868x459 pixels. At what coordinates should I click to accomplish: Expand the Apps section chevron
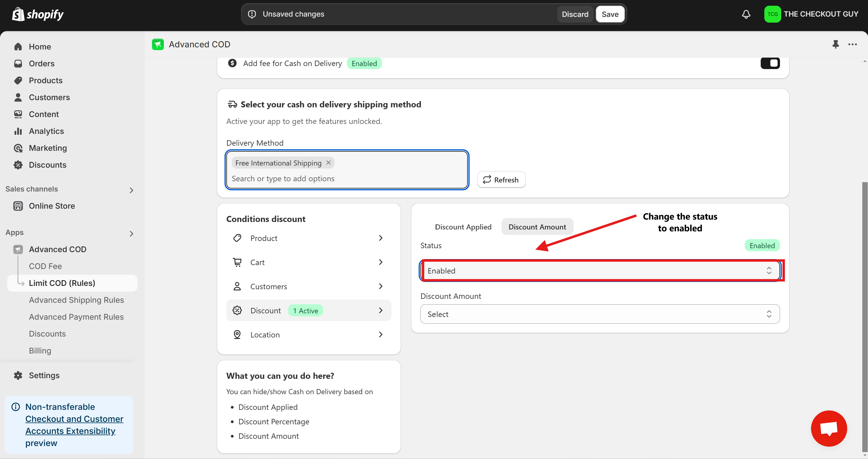tap(131, 234)
